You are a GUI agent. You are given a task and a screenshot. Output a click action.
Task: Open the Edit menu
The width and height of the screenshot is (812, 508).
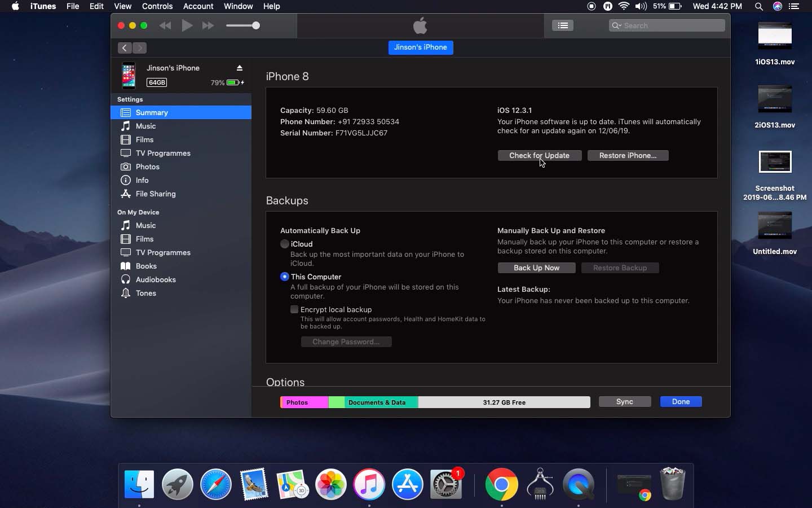point(96,6)
